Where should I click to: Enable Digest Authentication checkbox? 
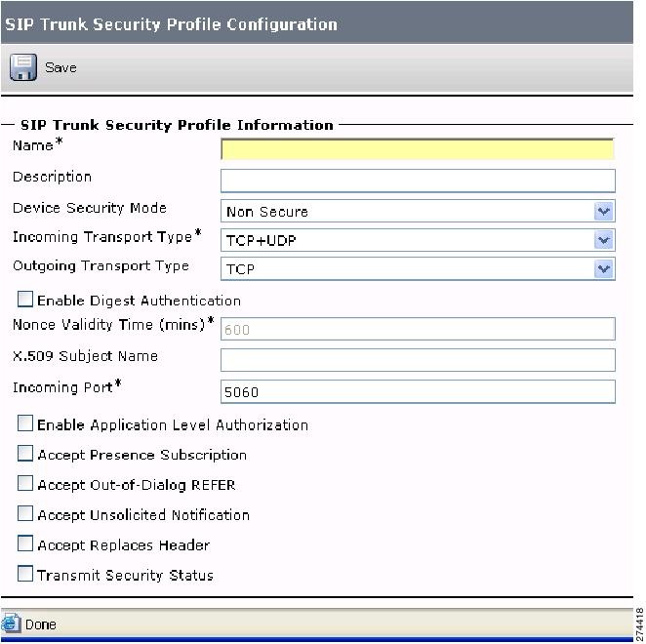click(x=25, y=300)
